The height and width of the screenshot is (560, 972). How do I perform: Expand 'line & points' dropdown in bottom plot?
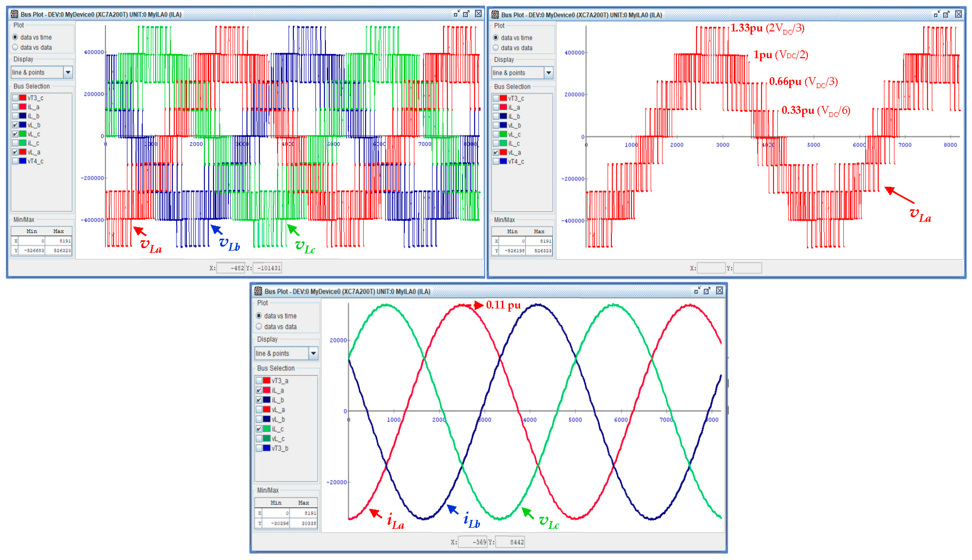click(313, 353)
